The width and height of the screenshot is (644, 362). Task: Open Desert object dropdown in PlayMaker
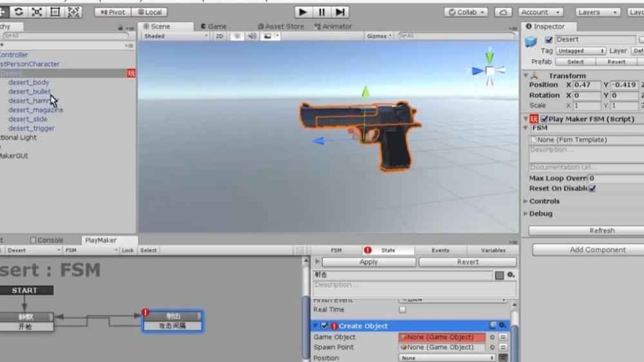(33, 250)
